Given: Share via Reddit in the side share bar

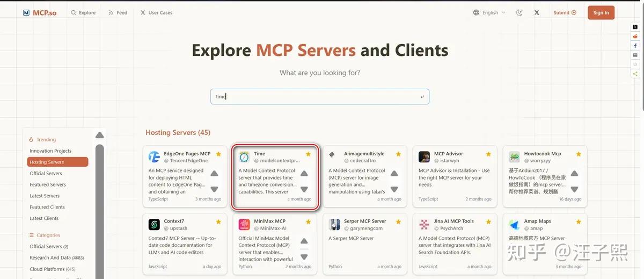Looking at the screenshot, I should coord(635,36).
